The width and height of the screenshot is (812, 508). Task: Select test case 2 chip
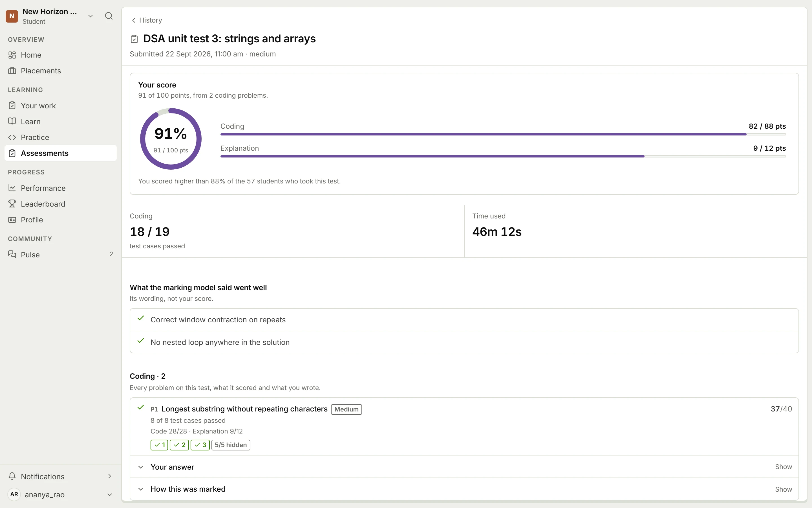[179, 445]
